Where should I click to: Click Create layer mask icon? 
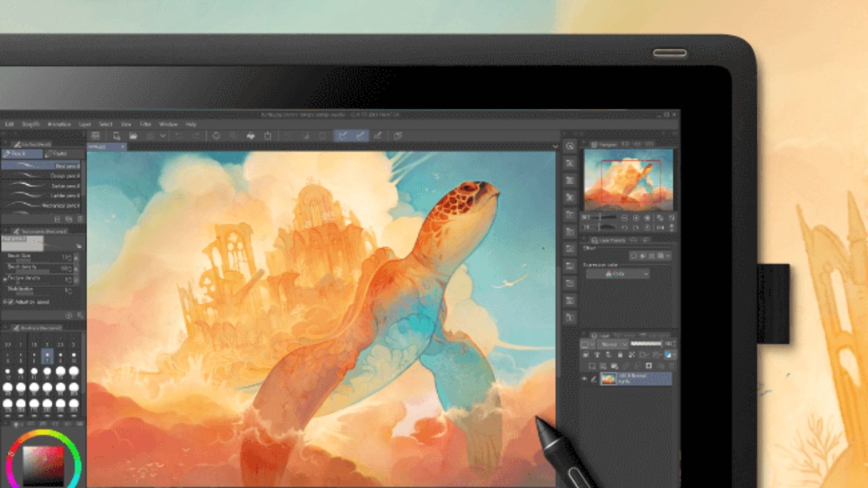point(649,366)
